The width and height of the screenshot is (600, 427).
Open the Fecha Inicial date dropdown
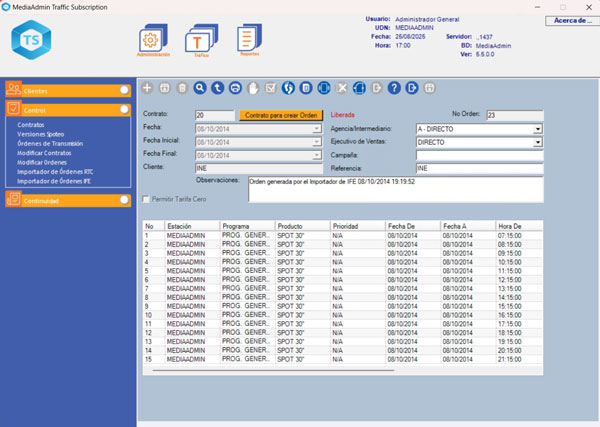coord(316,142)
